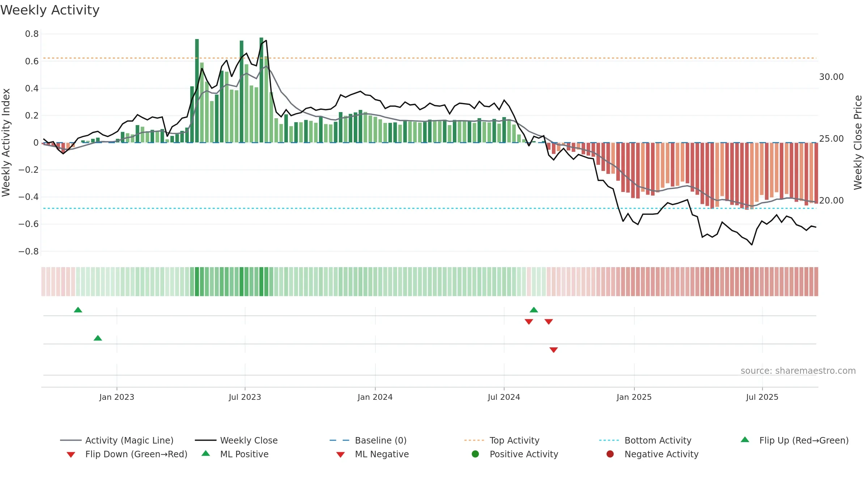The height and width of the screenshot is (488, 868).
Task: Toggle the ML Positive legend entry
Action: (235, 454)
